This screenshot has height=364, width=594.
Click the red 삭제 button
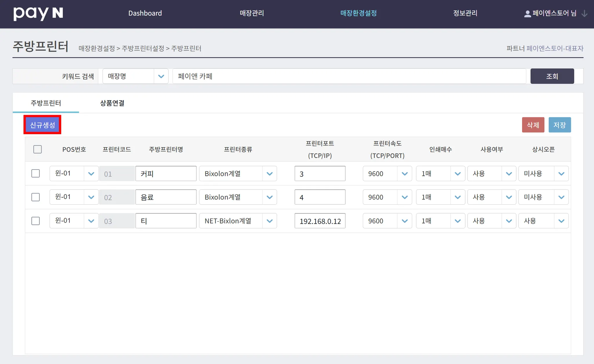(x=533, y=125)
